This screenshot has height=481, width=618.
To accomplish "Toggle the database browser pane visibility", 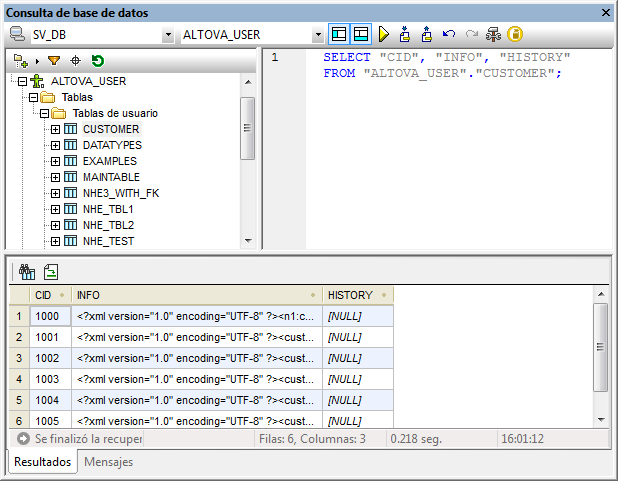I will [x=340, y=34].
